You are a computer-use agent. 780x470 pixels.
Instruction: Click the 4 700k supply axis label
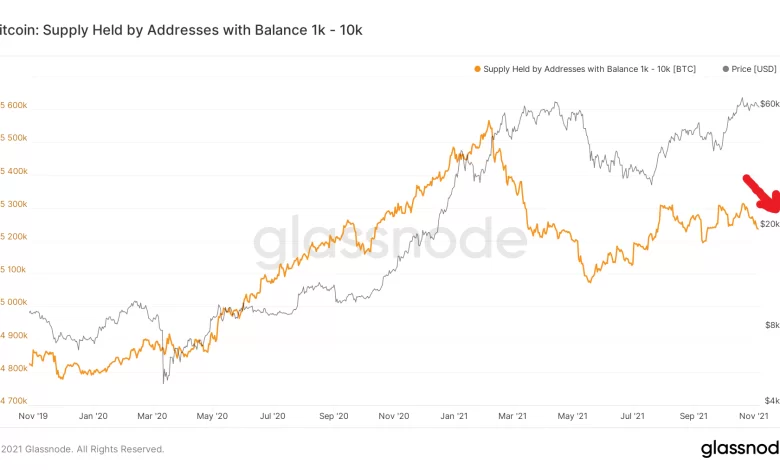tap(14, 400)
